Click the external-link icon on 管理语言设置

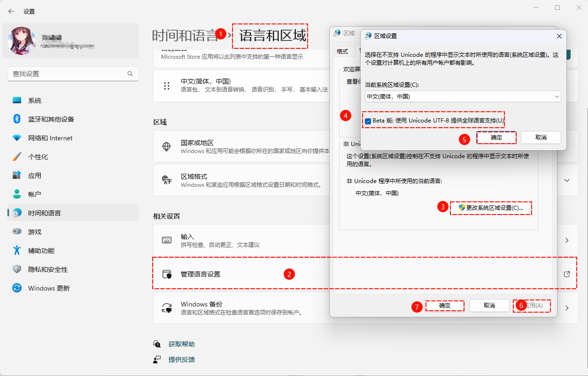coord(567,274)
